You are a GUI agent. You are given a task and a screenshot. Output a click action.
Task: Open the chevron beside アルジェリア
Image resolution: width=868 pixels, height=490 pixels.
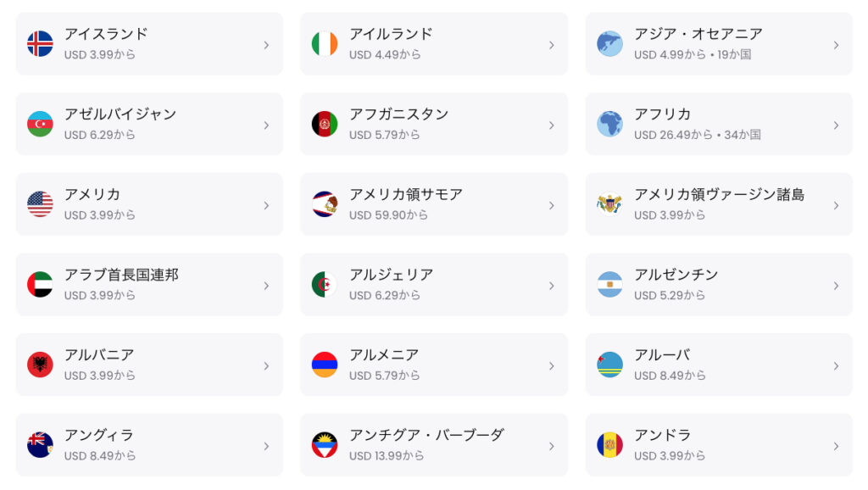pos(551,286)
